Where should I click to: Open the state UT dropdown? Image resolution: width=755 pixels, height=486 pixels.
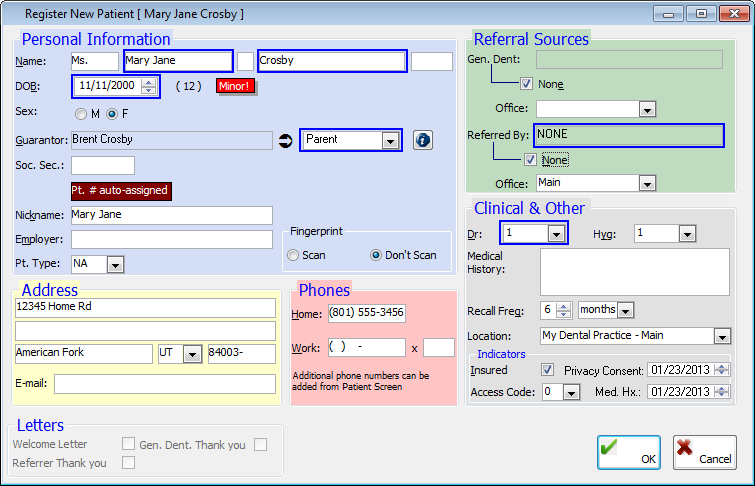pos(191,354)
